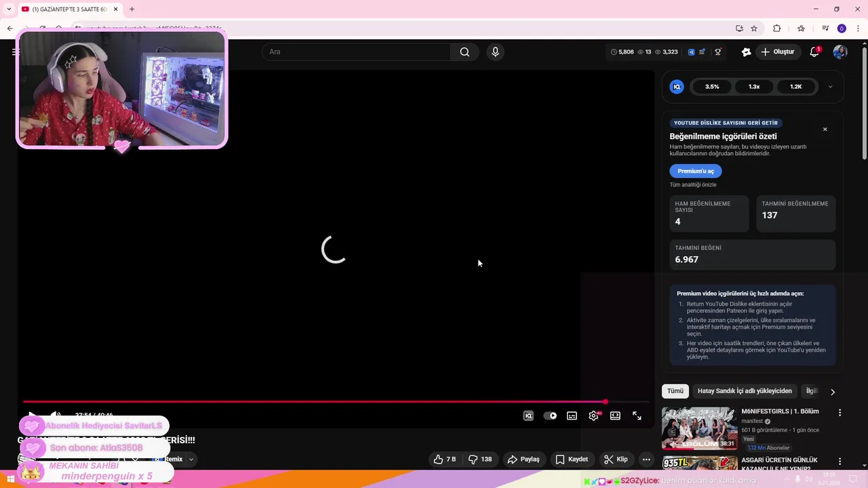Viewport: 868px width, 488px height.
Task: Open Chrome three-dot menu
Action: 859,28
